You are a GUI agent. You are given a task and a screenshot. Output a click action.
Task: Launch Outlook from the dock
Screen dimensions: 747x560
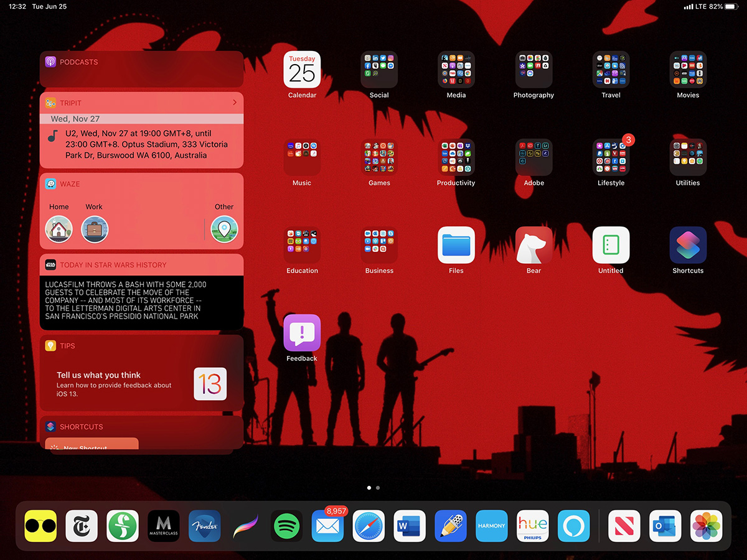(665, 526)
